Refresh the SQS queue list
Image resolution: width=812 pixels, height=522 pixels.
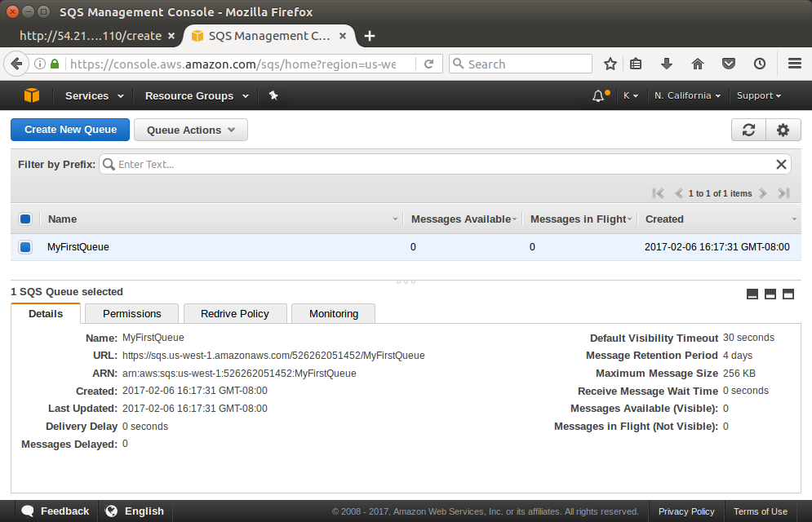point(748,130)
